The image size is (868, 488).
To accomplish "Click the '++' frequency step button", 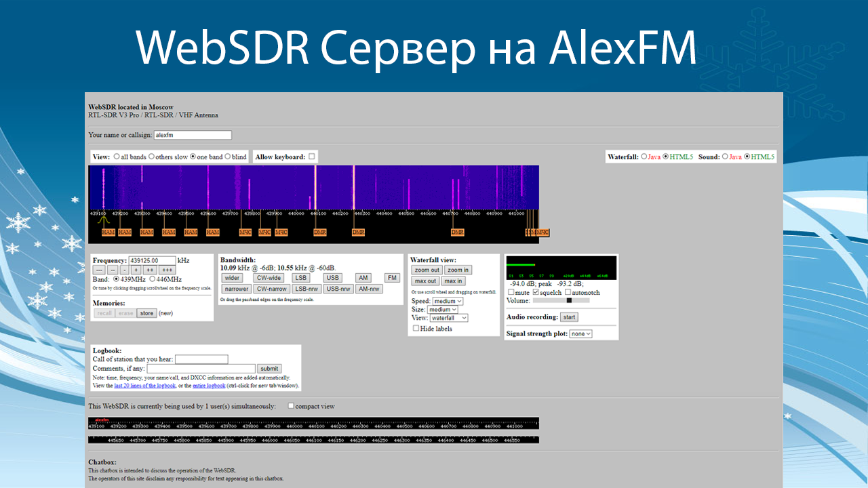I will (x=150, y=270).
